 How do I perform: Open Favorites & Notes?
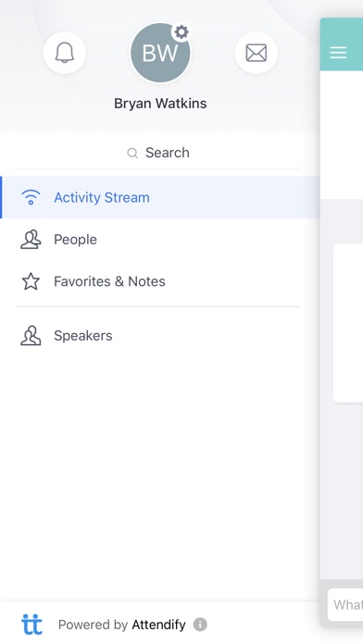point(160,281)
